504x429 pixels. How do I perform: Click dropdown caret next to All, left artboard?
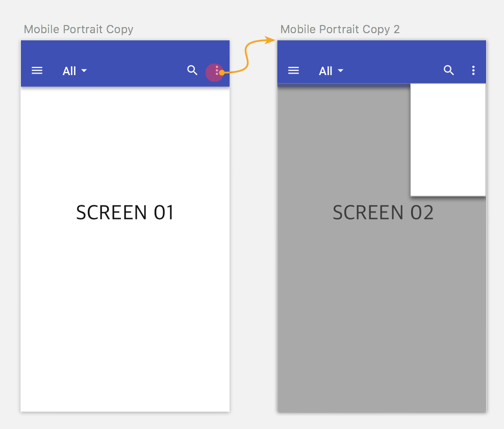(84, 70)
